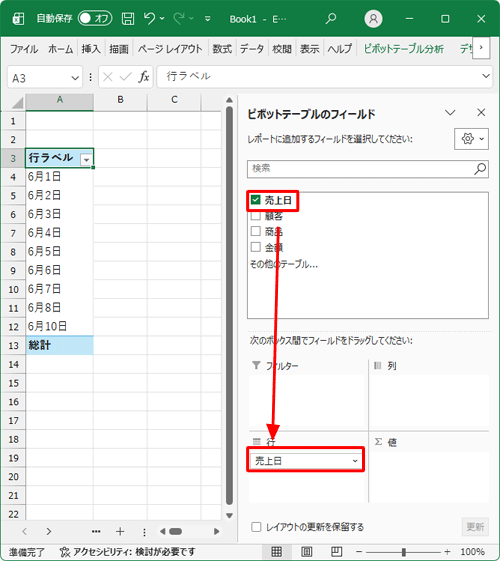The height and width of the screenshot is (561, 500).
Task: Open the 行ラベル filter dropdown in A3
Action: tap(86, 160)
